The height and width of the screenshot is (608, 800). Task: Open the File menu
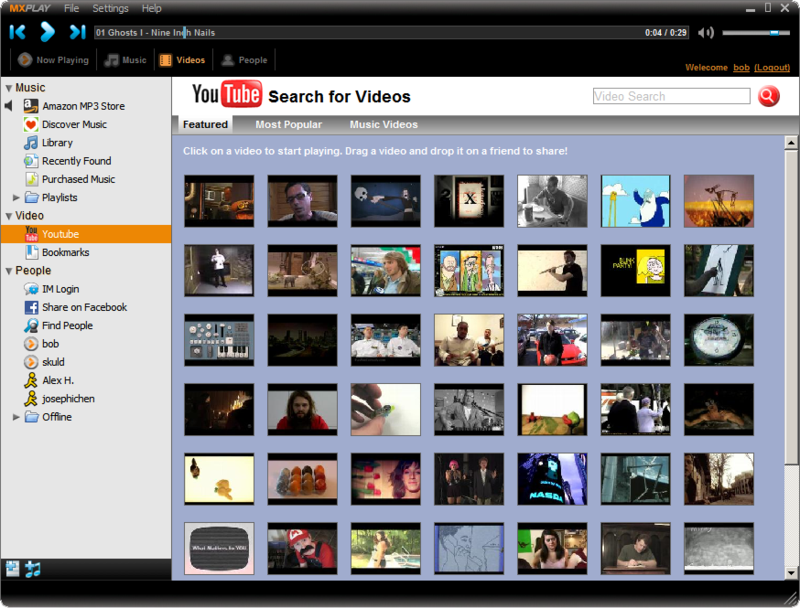pyautogui.click(x=71, y=8)
